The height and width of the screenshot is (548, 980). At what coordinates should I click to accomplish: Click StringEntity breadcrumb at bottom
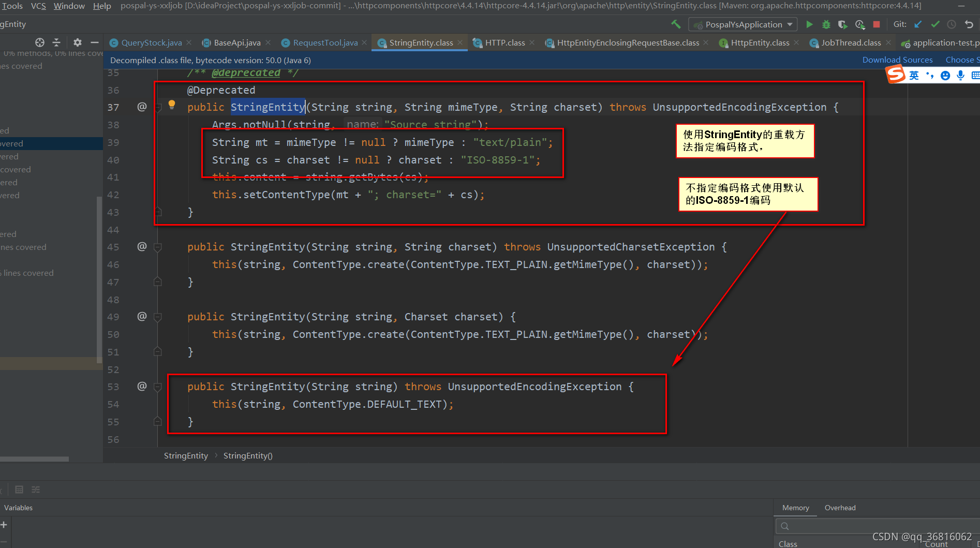point(186,455)
